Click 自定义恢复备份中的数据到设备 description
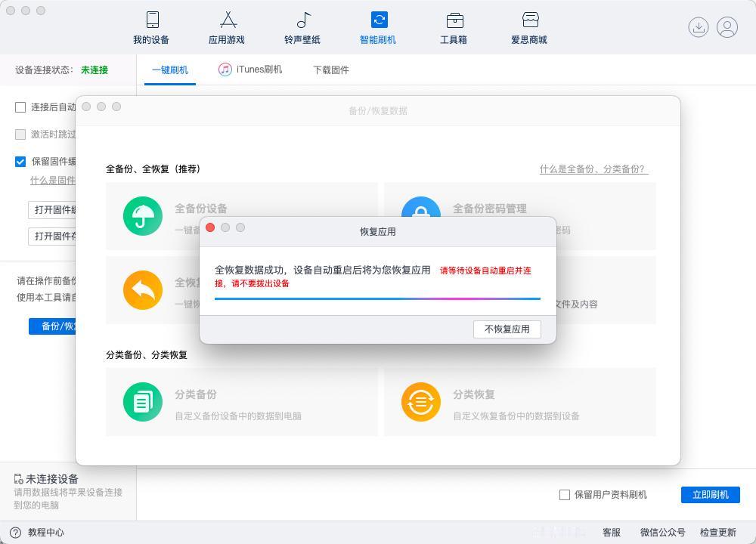The width and height of the screenshot is (756, 544). point(516,416)
